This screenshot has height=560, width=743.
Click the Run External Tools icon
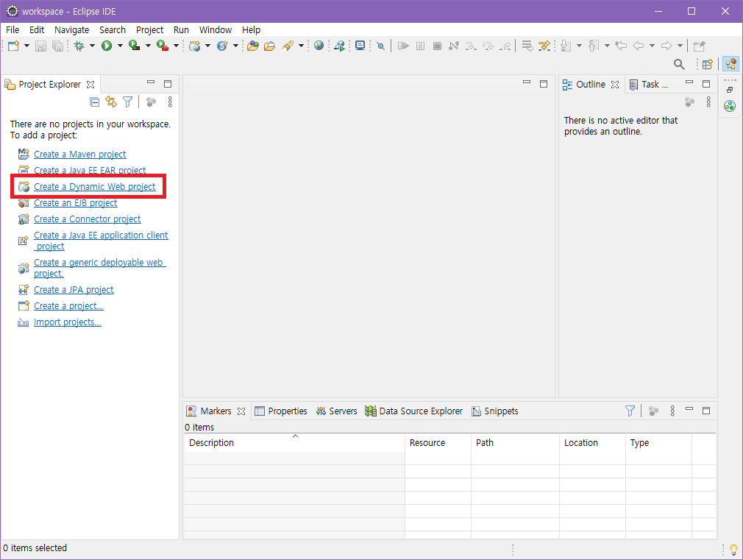(162, 46)
